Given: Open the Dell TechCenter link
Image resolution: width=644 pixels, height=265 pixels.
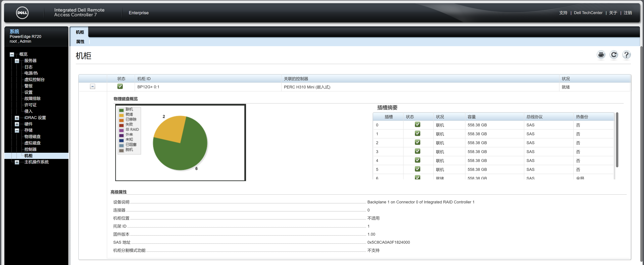Looking at the screenshot, I should [588, 13].
